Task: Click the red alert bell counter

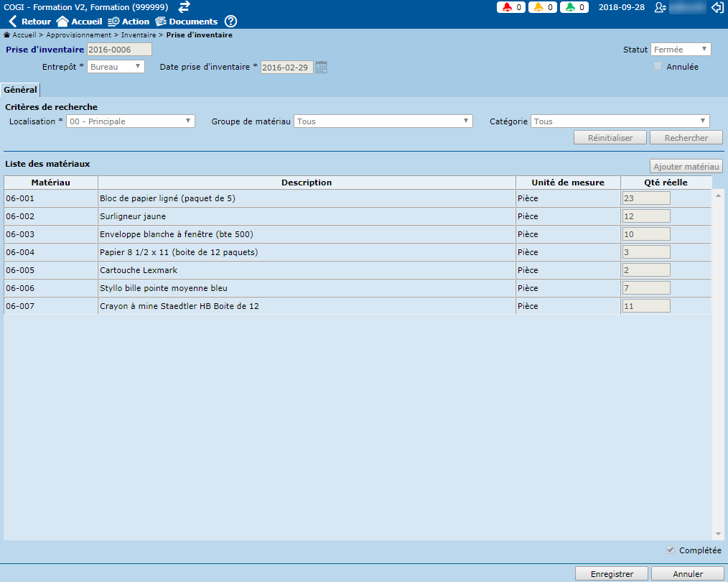Action: [510, 7]
